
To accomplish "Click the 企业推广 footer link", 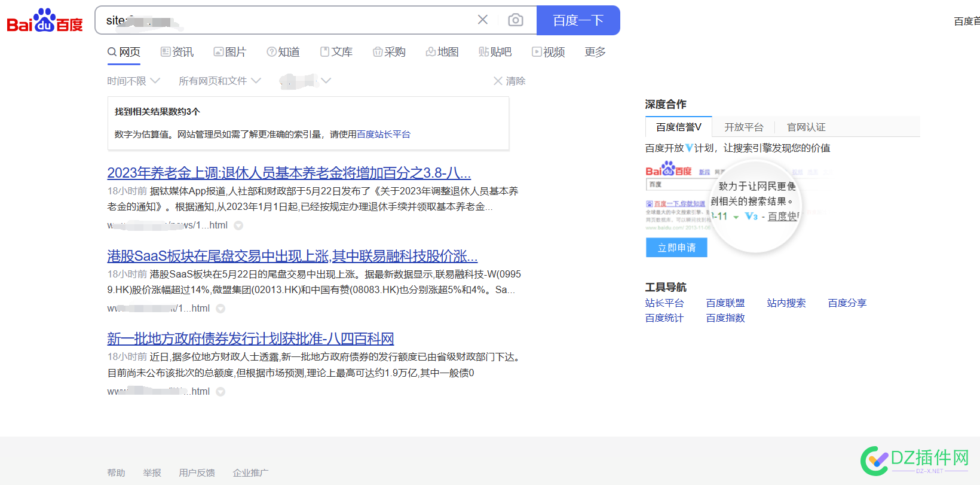I will tap(251, 472).
